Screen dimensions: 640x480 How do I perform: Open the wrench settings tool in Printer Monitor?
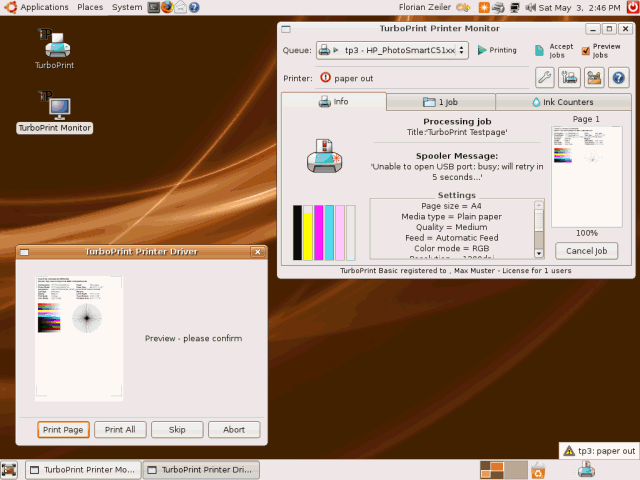[544, 78]
